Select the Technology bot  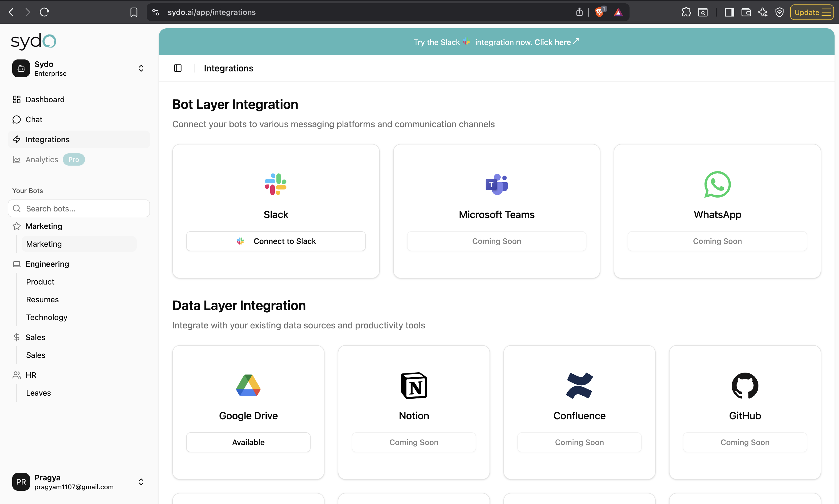click(79, 317)
